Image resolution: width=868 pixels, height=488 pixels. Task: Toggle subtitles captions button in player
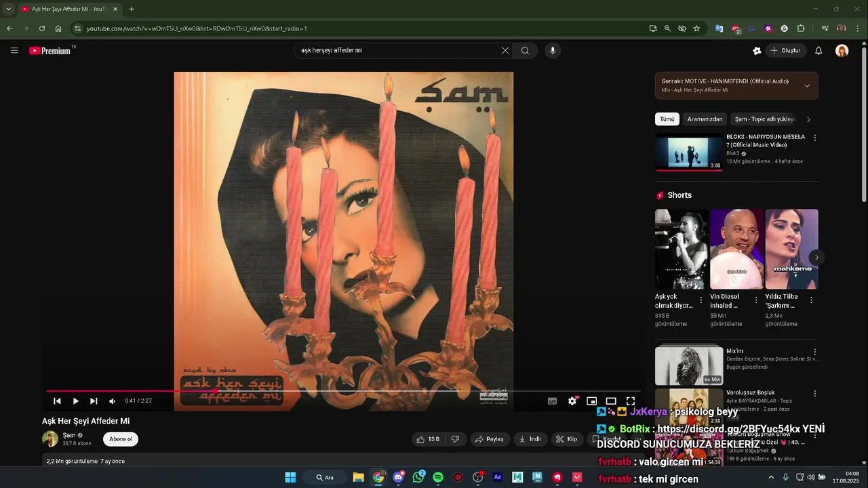[x=552, y=401]
